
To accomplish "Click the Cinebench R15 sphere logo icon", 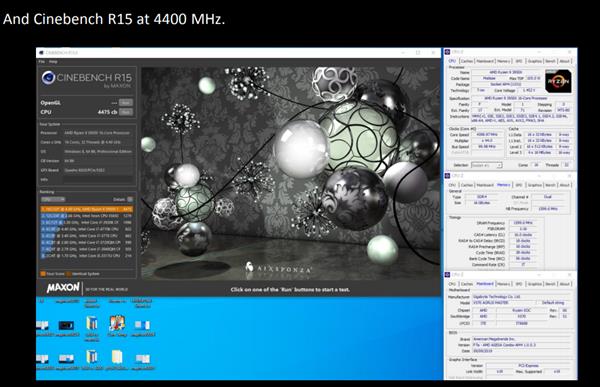I will 48,77.
